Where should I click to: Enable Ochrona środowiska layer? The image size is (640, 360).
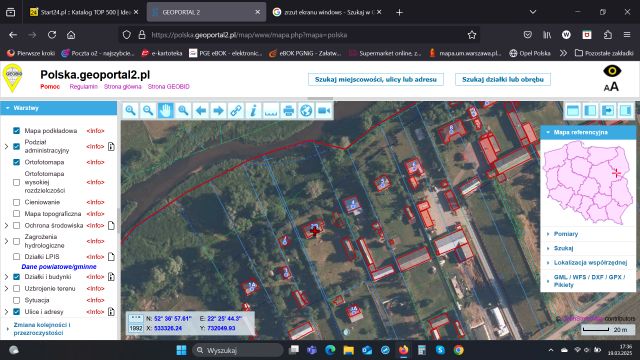coord(16,225)
